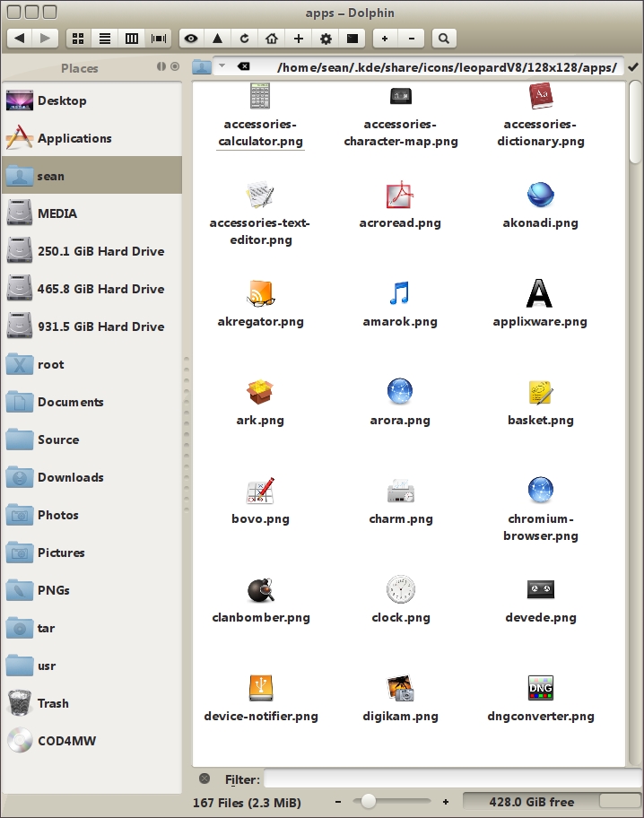The image size is (644, 818).
Task: Select accessories-character-map.png file
Action: coord(400,116)
